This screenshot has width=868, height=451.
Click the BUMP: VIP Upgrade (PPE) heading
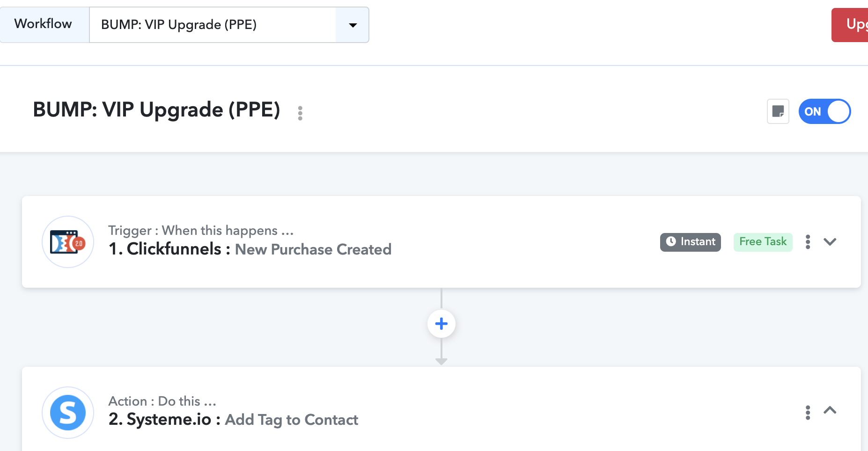[x=156, y=110]
